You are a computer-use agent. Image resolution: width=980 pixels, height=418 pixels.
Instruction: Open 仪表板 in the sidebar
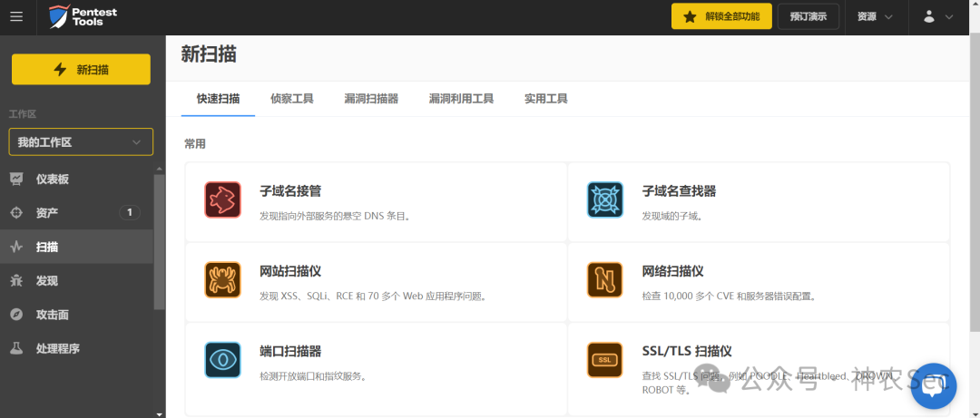tap(76, 180)
